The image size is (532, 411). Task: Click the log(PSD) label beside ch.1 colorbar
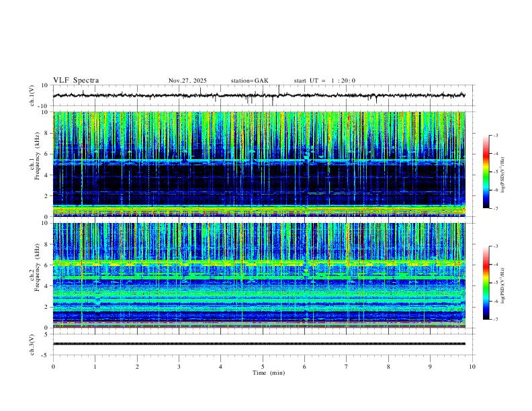tap(503, 175)
